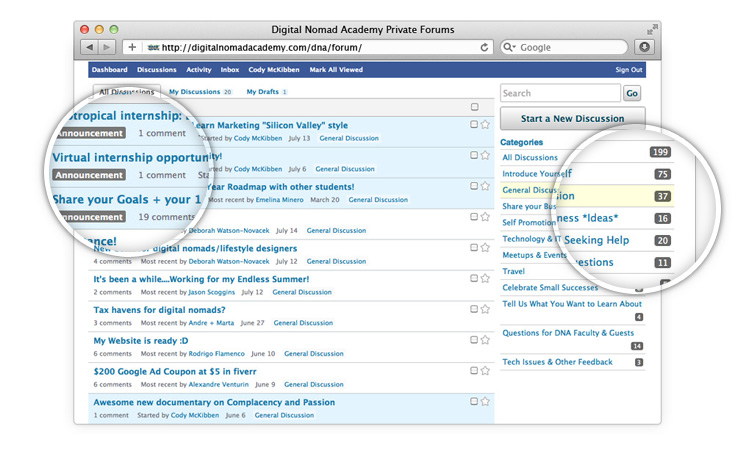The height and width of the screenshot is (450, 735).
Task: Star the My Website is ready discussion
Action: pos(485,340)
